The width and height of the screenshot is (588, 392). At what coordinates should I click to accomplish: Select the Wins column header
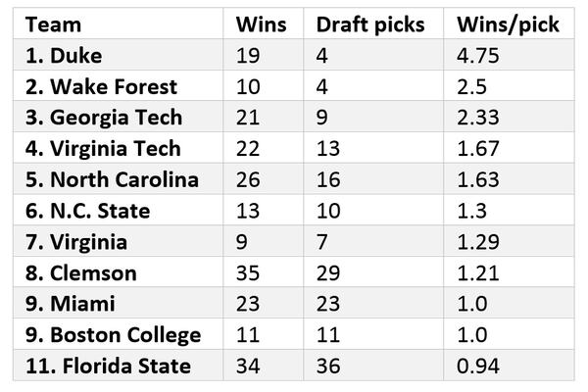[262, 24]
